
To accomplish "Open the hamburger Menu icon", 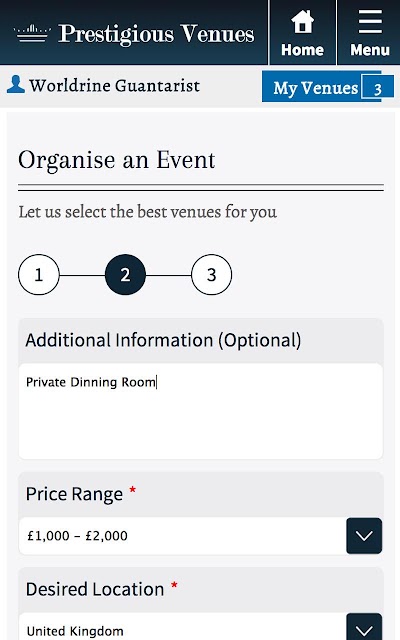I will coord(370,22).
